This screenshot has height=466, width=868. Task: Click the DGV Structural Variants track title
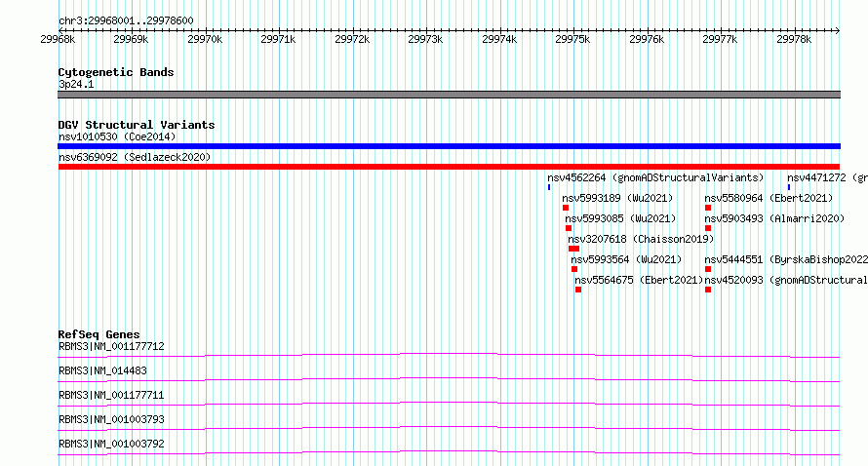pyautogui.click(x=137, y=125)
